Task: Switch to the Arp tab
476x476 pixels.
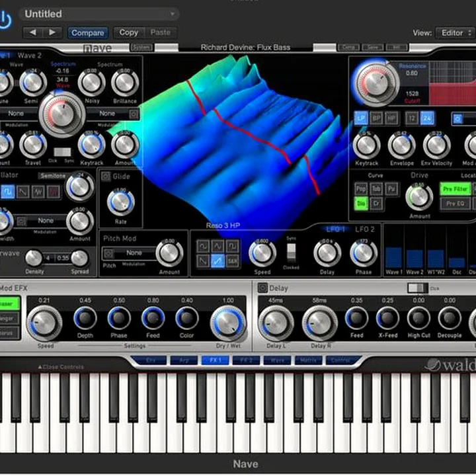Action: pyautogui.click(x=184, y=360)
